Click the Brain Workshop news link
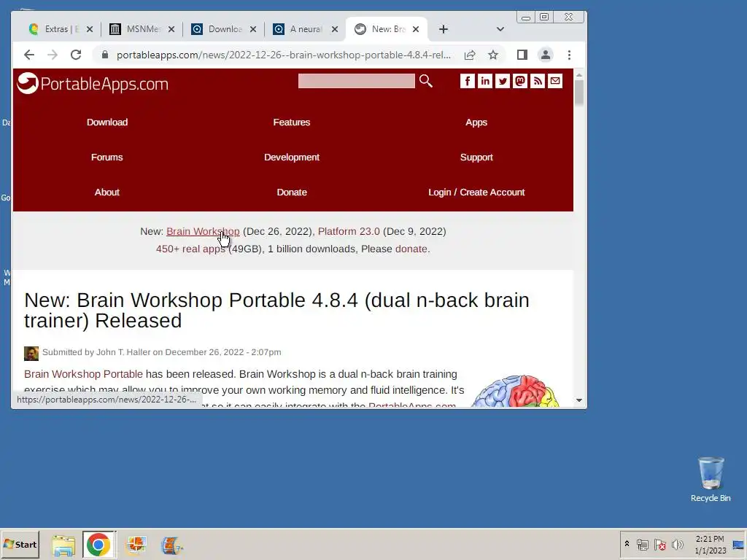Screen dimensions: 747x560 [203, 231]
